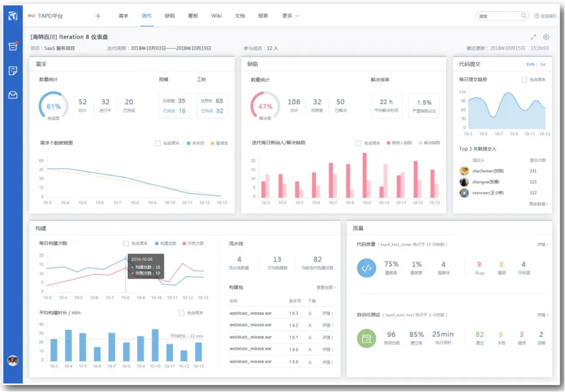The height and width of the screenshot is (392, 565).
Task: Open 详情 for 代码质量 section
Action: coord(543,244)
